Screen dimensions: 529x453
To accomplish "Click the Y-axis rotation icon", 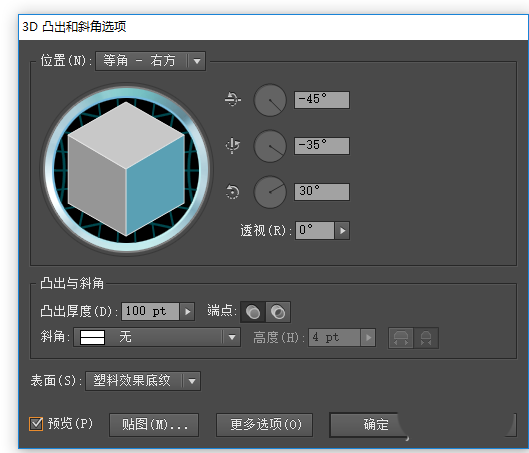I will tap(232, 146).
